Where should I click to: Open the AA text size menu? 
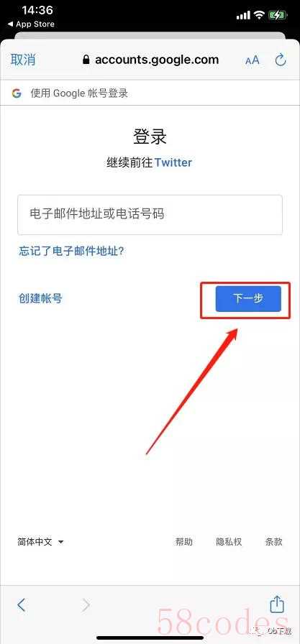click(x=253, y=60)
